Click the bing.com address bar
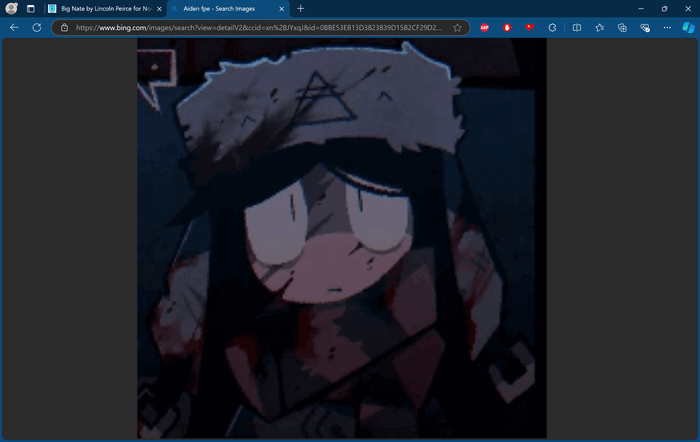Image resolution: width=700 pixels, height=442 pixels. [x=258, y=28]
